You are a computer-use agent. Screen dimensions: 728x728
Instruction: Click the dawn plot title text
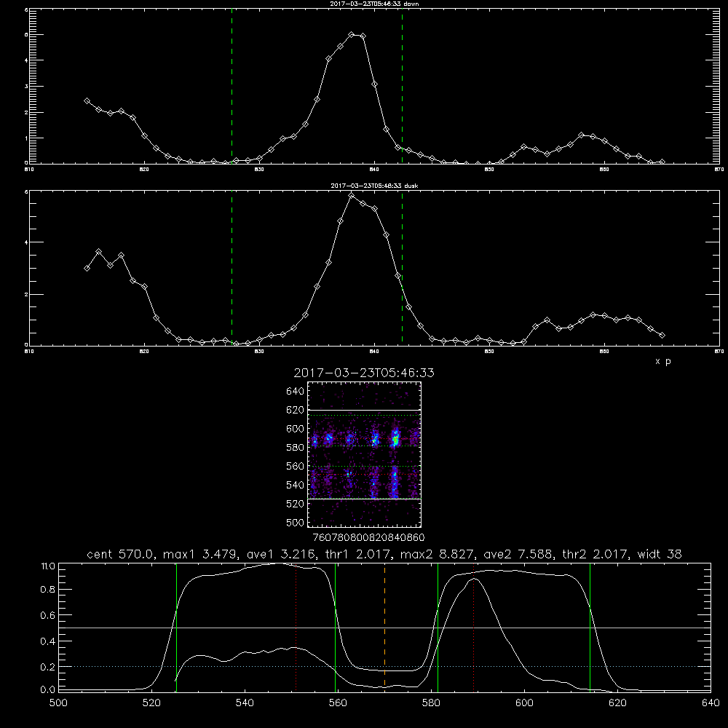374,4
